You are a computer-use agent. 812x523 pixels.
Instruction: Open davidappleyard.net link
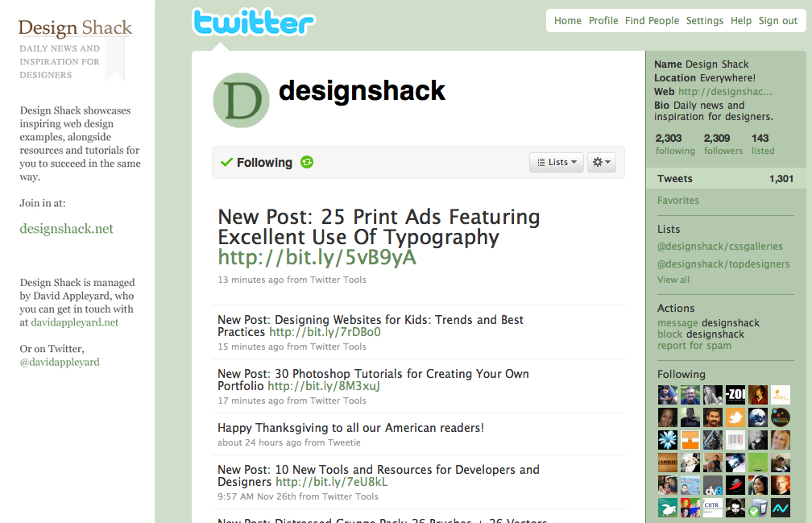click(75, 322)
